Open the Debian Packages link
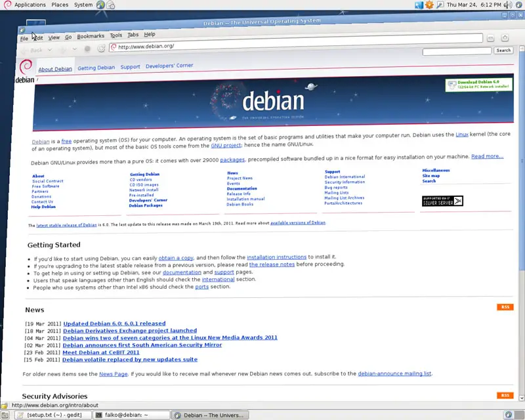Viewport: 525px width, 420px height. coord(146,205)
